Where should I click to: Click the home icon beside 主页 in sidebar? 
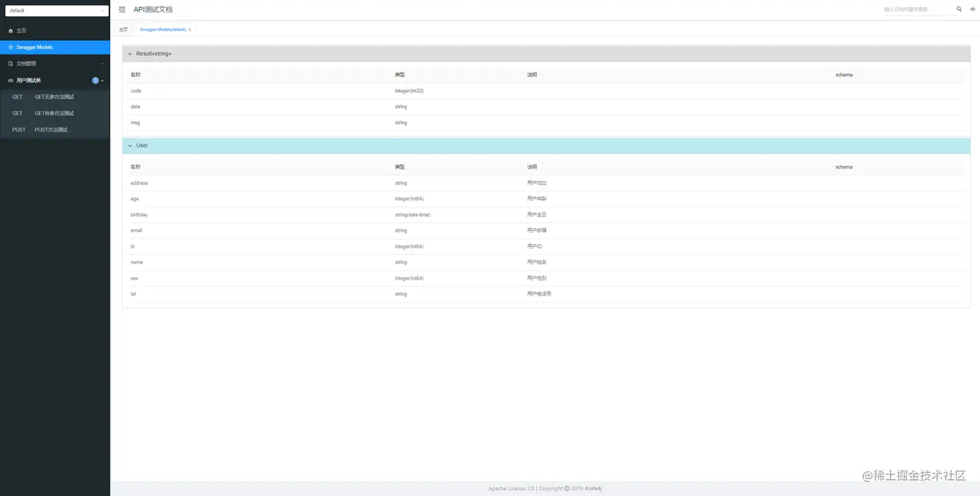tap(10, 31)
